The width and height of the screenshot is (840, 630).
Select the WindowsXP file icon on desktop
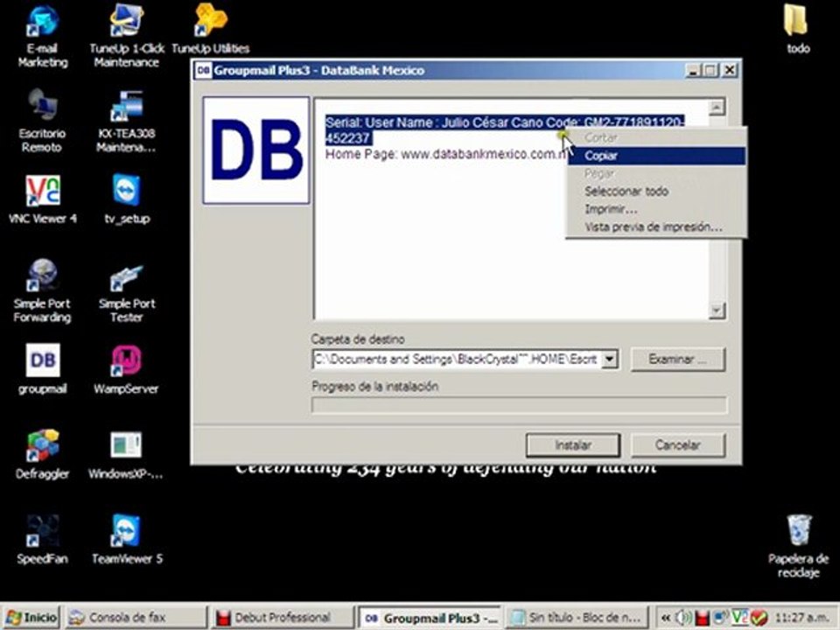coord(126,455)
